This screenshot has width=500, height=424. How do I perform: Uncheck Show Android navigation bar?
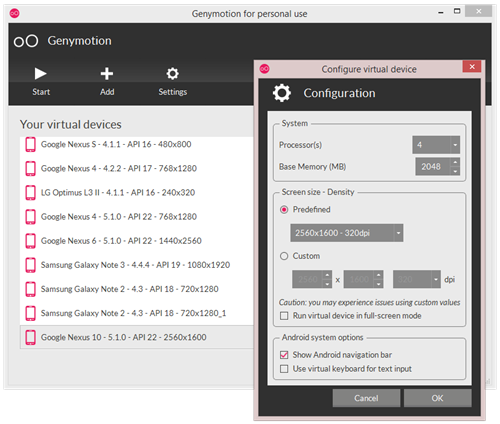pyautogui.click(x=284, y=355)
